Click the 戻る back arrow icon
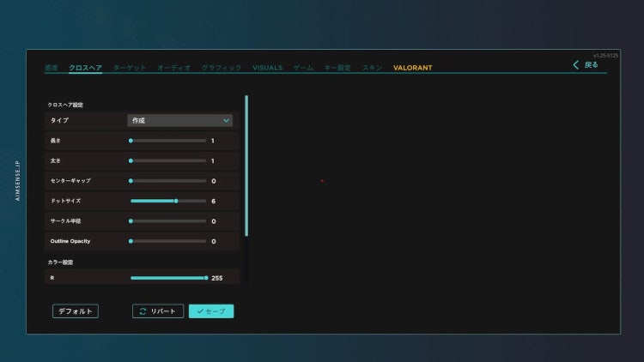Screen dimensions: 644x362 point(576,65)
